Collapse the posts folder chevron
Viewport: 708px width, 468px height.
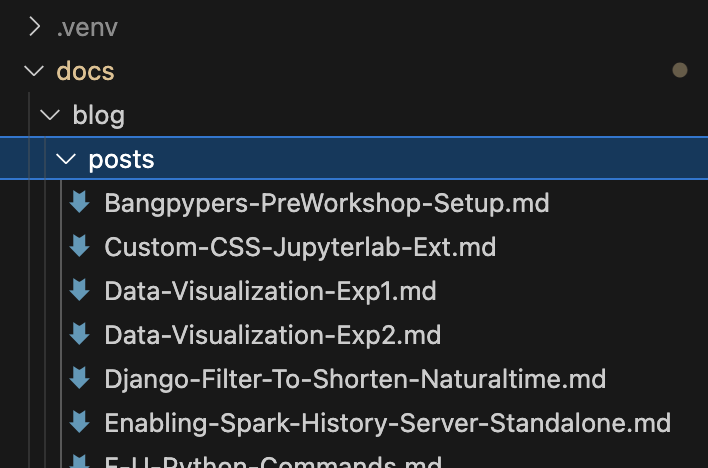(x=66, y=159)
